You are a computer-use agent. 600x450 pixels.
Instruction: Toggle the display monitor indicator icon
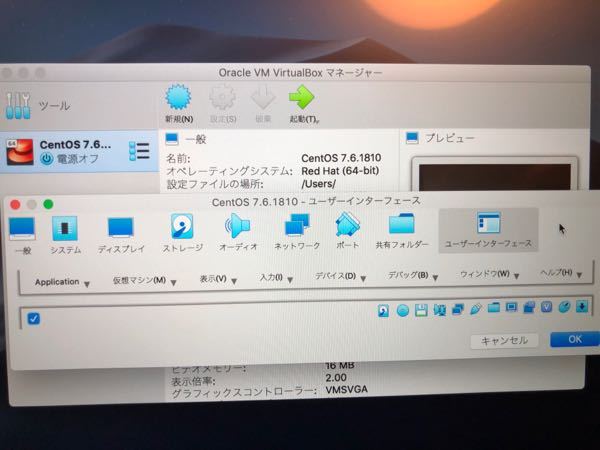511,307
